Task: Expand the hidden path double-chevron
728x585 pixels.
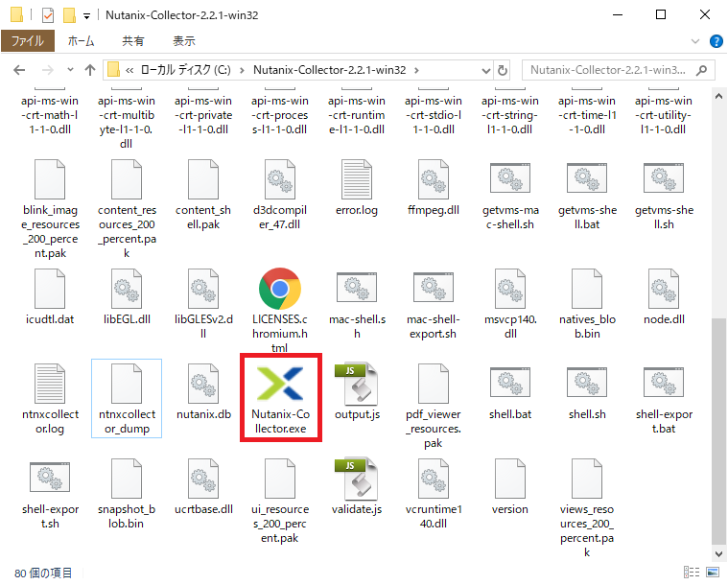Action: coord(129,70)
